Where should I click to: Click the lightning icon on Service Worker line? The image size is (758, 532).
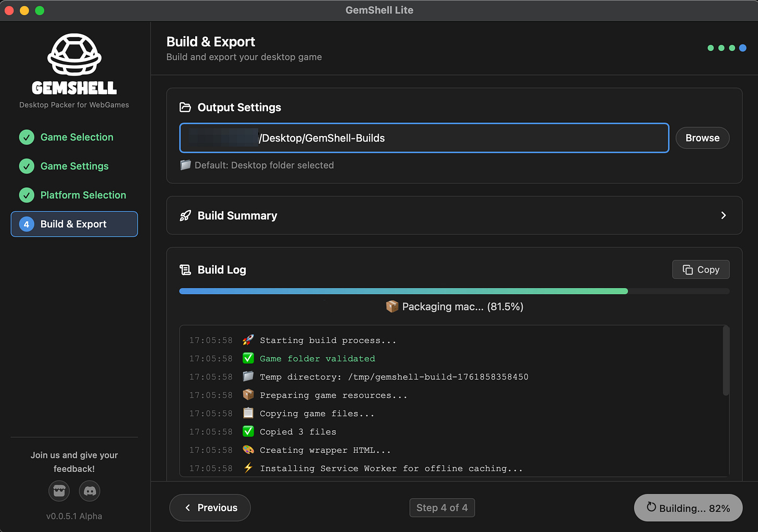click(248, 468)
